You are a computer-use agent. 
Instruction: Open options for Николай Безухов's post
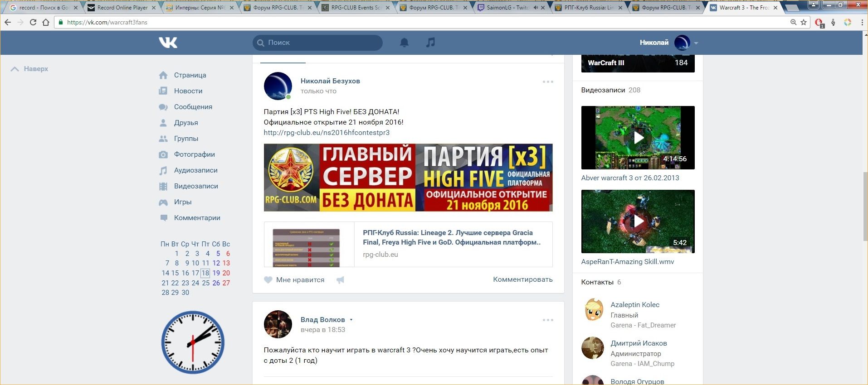click(x=548, y=82)
